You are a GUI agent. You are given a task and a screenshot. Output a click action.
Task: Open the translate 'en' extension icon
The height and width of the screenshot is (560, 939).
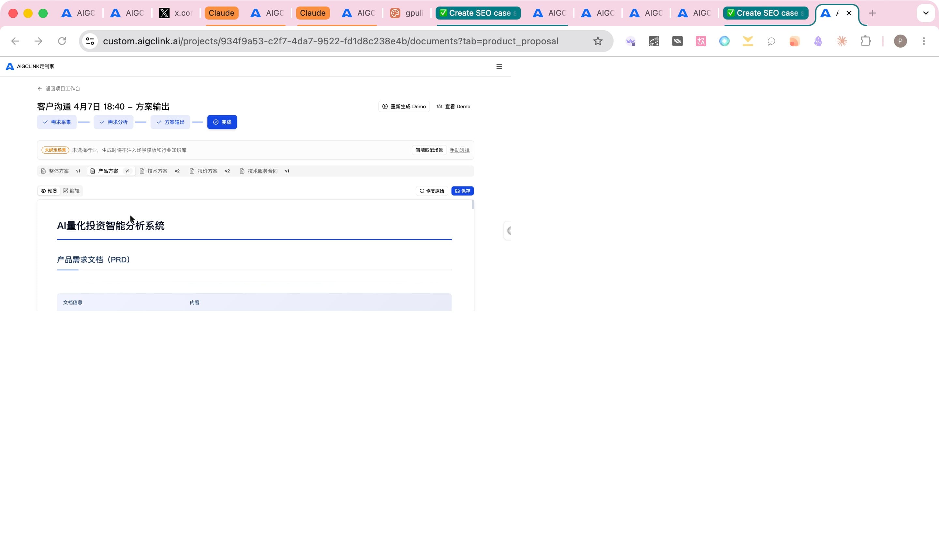click(x=654, y=41)
